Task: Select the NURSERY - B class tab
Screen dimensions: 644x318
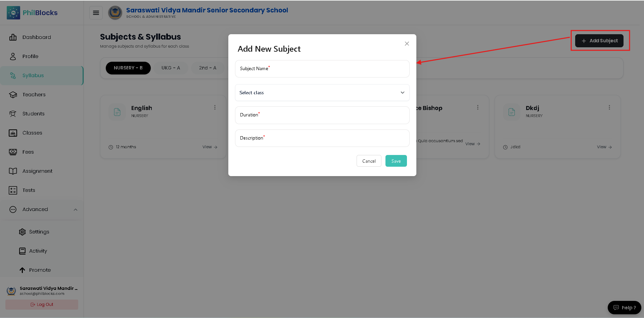Action: 128,68
